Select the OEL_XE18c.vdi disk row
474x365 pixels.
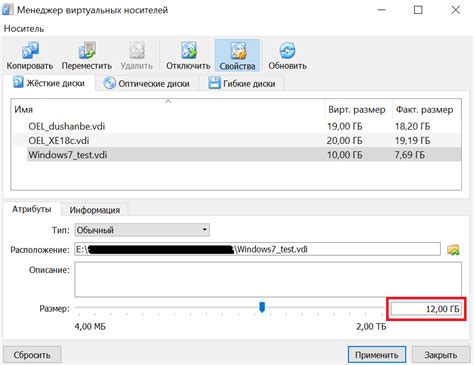(x=236, y=140)
